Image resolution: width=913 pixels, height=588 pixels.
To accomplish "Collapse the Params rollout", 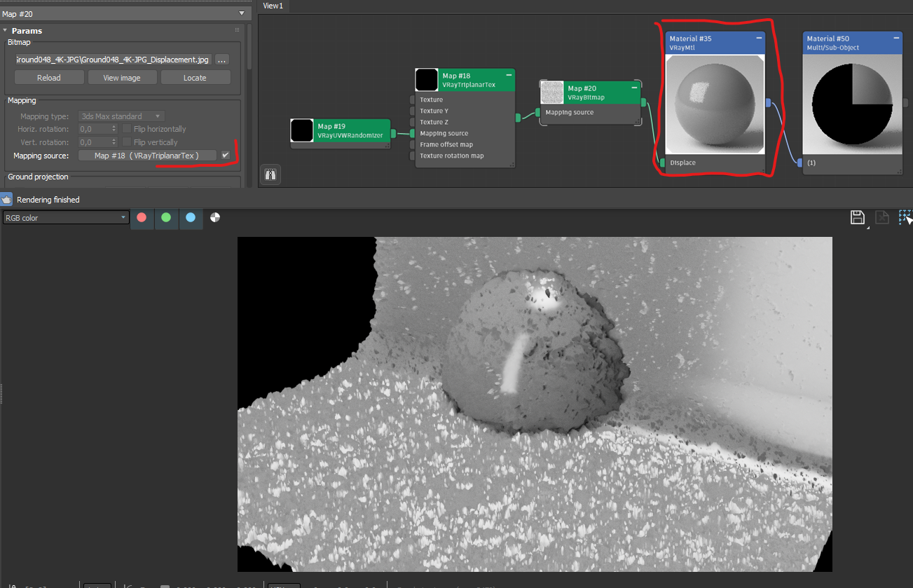I will 5,30.
